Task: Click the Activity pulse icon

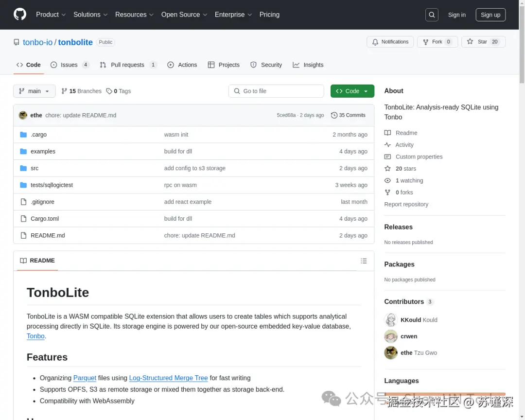Action: [x=387, y=145]
